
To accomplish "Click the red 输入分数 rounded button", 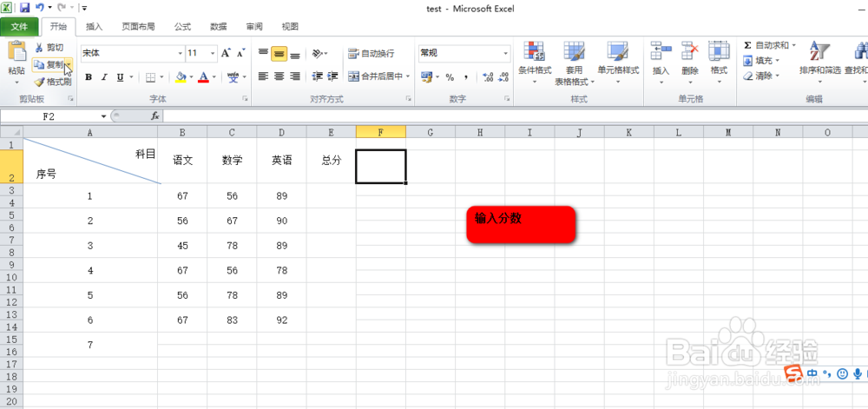I will (521, 224).
